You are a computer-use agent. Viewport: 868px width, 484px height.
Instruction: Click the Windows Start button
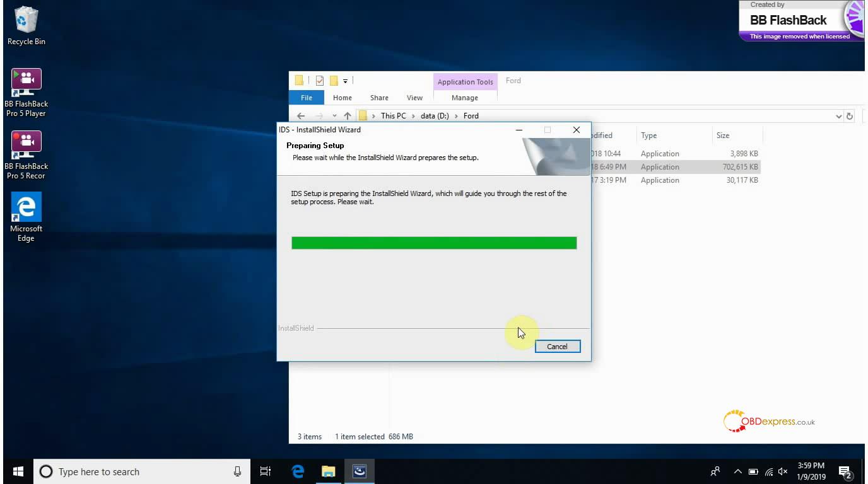pos(18,471)
